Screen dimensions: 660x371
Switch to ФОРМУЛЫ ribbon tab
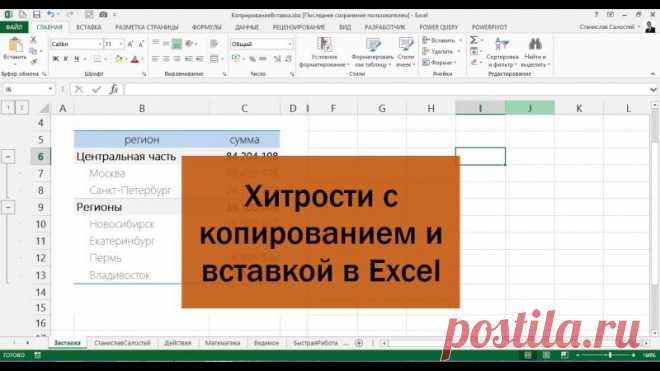point(207,27)
